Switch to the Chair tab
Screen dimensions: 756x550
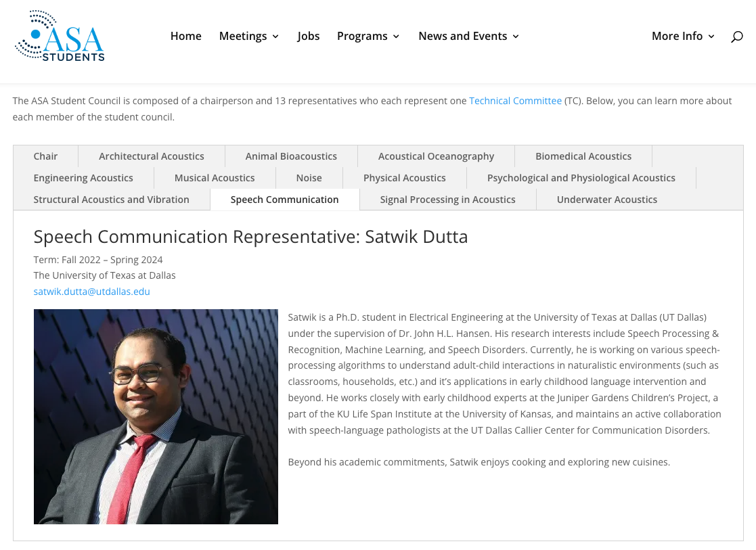click(46, 156)
